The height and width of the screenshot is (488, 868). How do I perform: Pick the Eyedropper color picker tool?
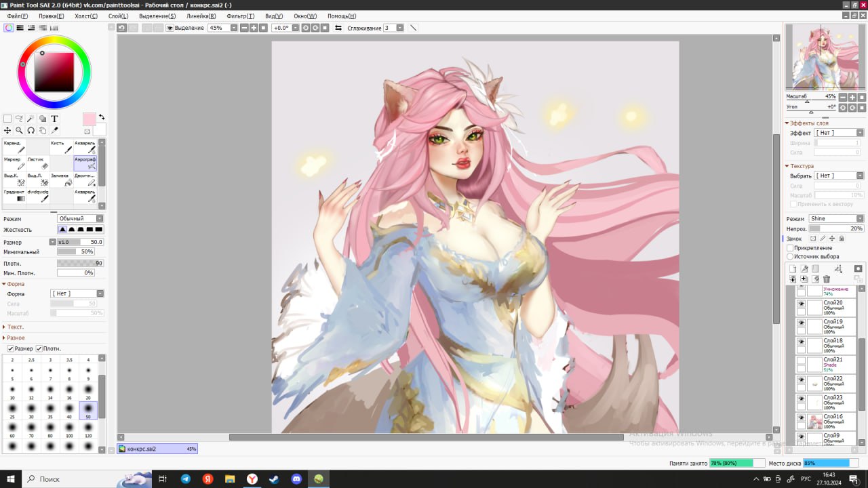[x=55, y=130]
